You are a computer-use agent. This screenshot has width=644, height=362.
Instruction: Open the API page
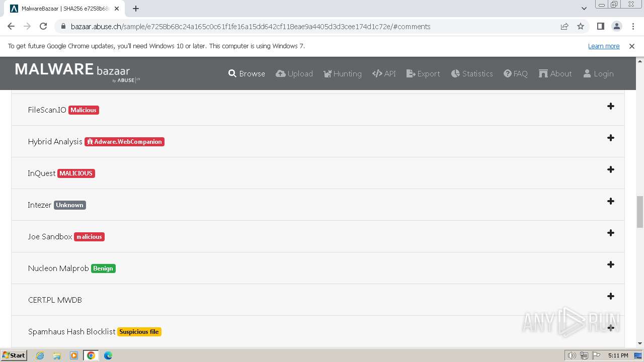(384, 73)
